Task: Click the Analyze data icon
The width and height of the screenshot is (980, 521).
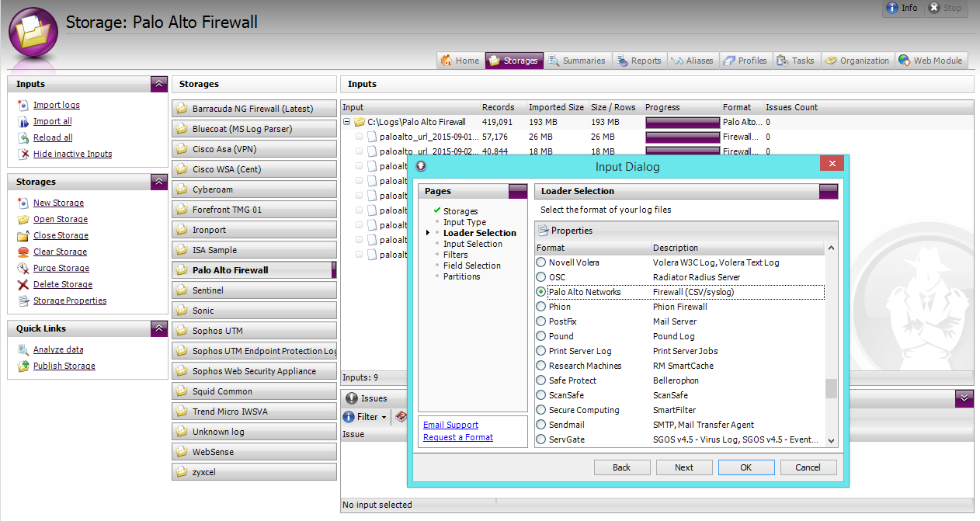Action: click(23, 349)
